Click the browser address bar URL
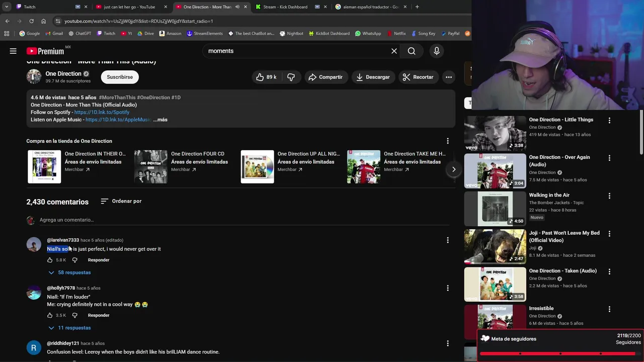Screen dimensions: 644x362 pyautogui.click(x=139, y=21)
